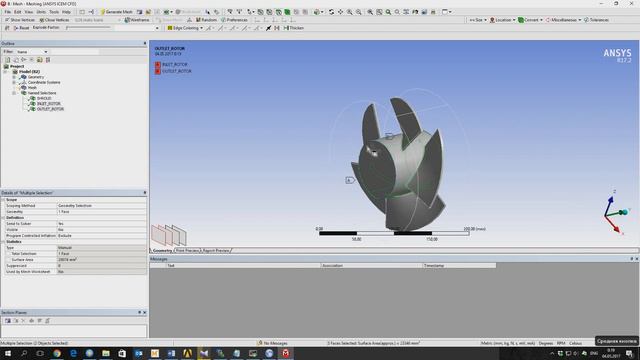
Task: Toggle Close Vertices option
Action: coord(54,20)
